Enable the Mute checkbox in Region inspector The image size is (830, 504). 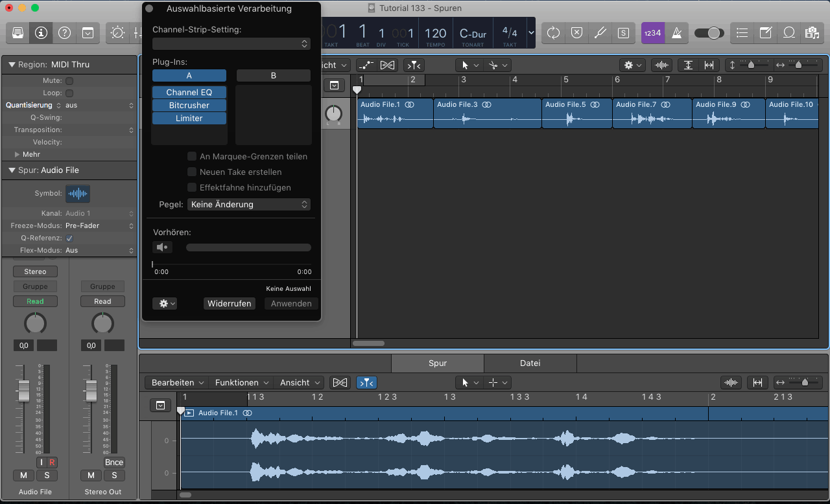[x=69, y=81]
